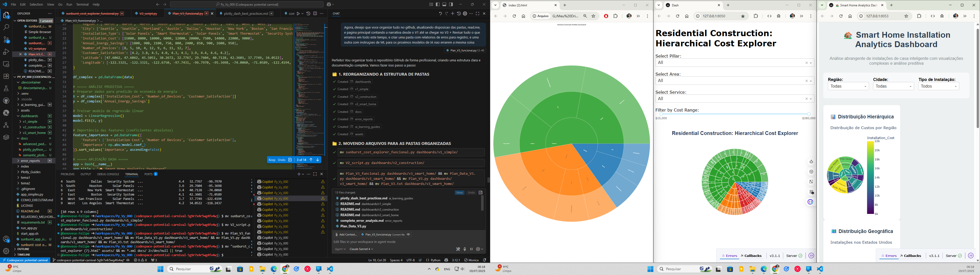Toggle panel layout button in title bar
The height and width of the screenshot is (275, 980).
tap(444, 5)
